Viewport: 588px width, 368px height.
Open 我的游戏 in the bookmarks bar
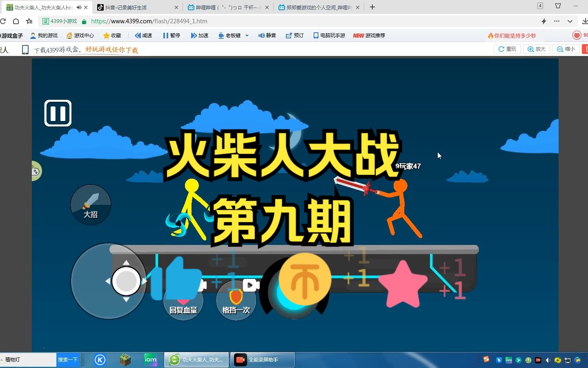pos(44,36)
